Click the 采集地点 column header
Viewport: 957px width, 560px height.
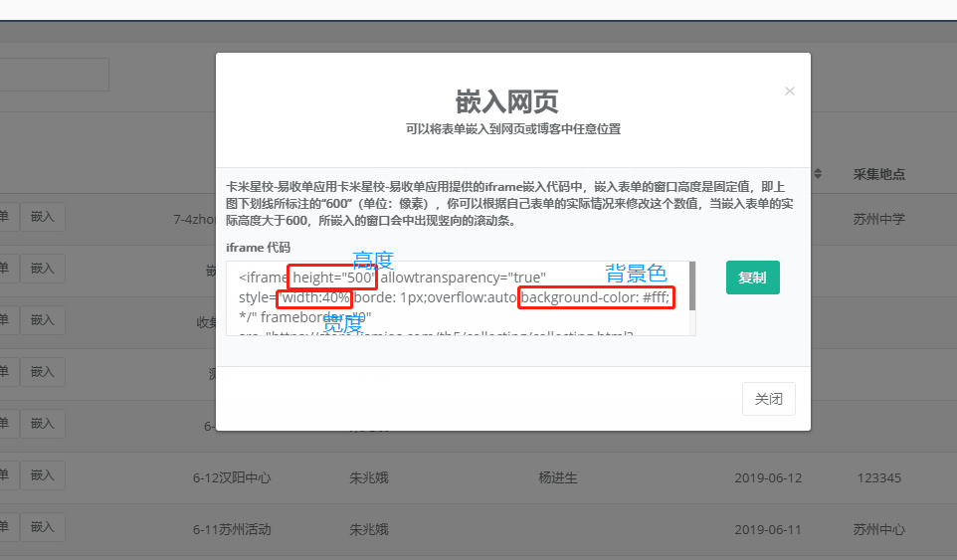click(878, 174)
